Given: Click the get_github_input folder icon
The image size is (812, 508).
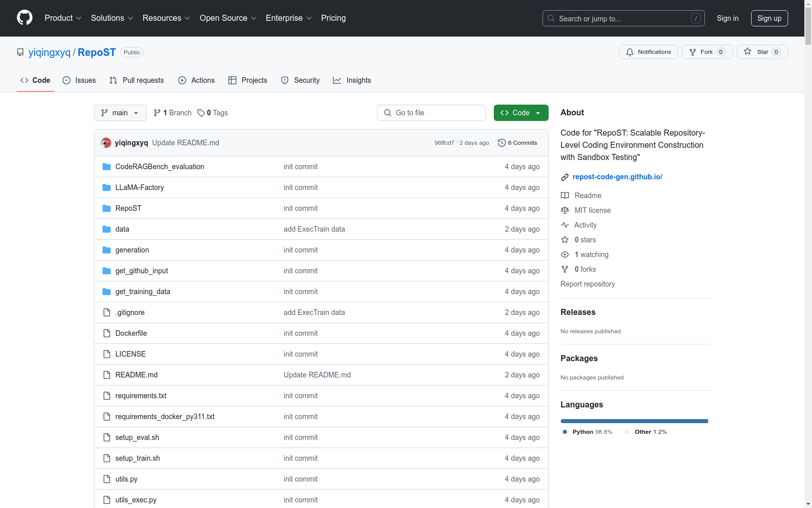Looking at the screenshot, I should pyautogui.click(x=107, y=271).
